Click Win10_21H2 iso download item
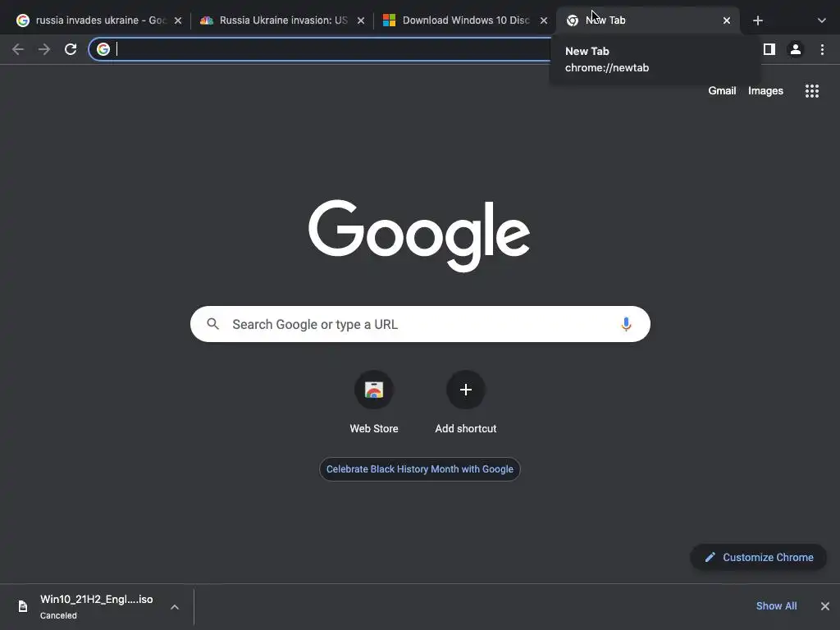Screen dimensions: 840x630 coord(97,606)
